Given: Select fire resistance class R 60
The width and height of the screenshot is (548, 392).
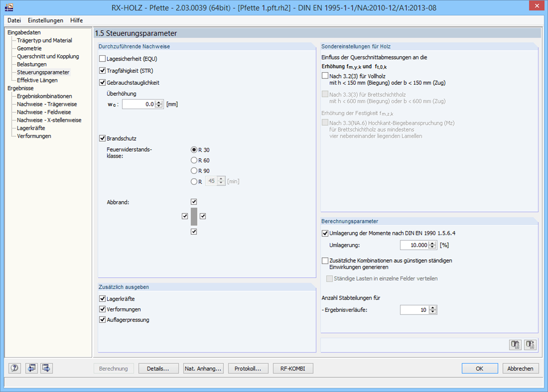Looking at the screenshot, I should (x=194, y=160).
